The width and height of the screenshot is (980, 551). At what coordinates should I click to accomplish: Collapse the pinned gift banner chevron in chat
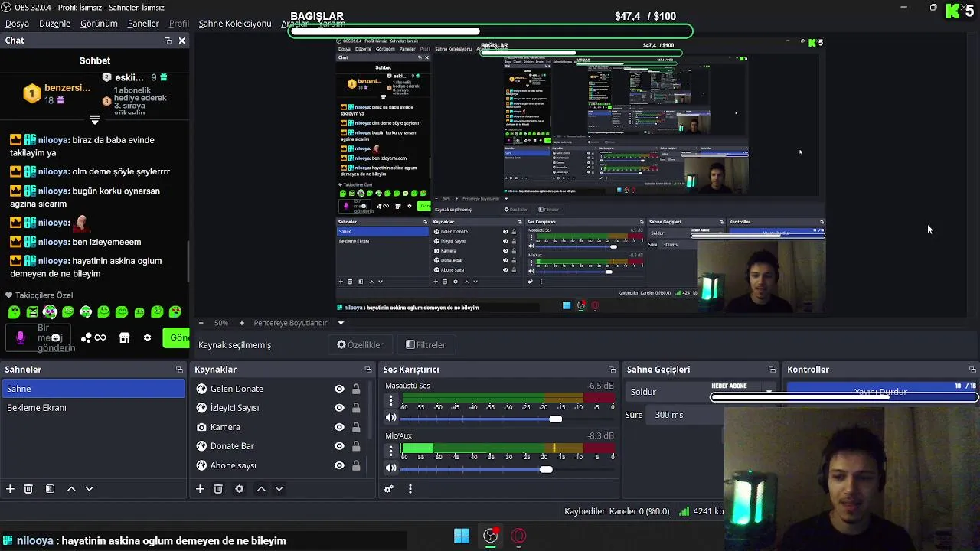pyautogui.click(x=95, y=120)
